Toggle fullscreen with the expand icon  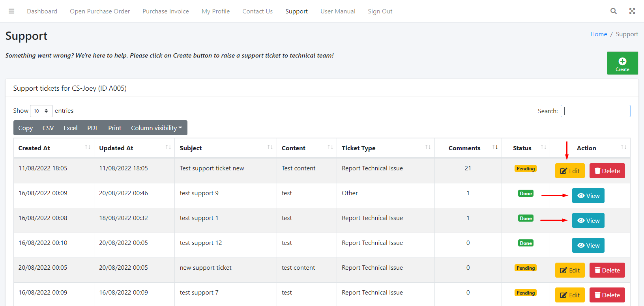pos(632,11)
